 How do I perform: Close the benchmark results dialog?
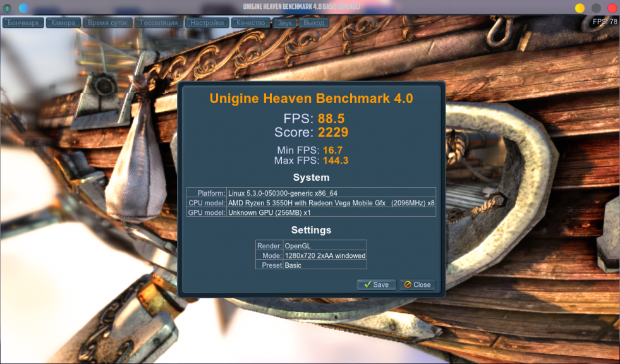(x=417, y=285)
